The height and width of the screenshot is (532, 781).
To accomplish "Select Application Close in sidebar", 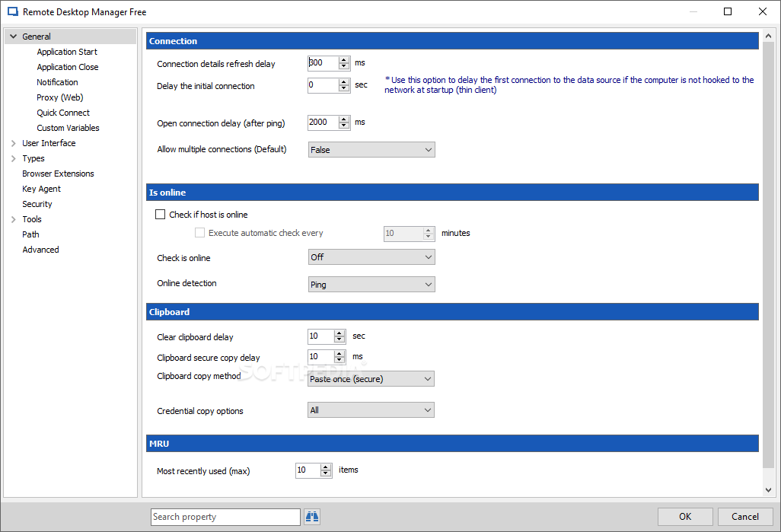I will point(67,67).
